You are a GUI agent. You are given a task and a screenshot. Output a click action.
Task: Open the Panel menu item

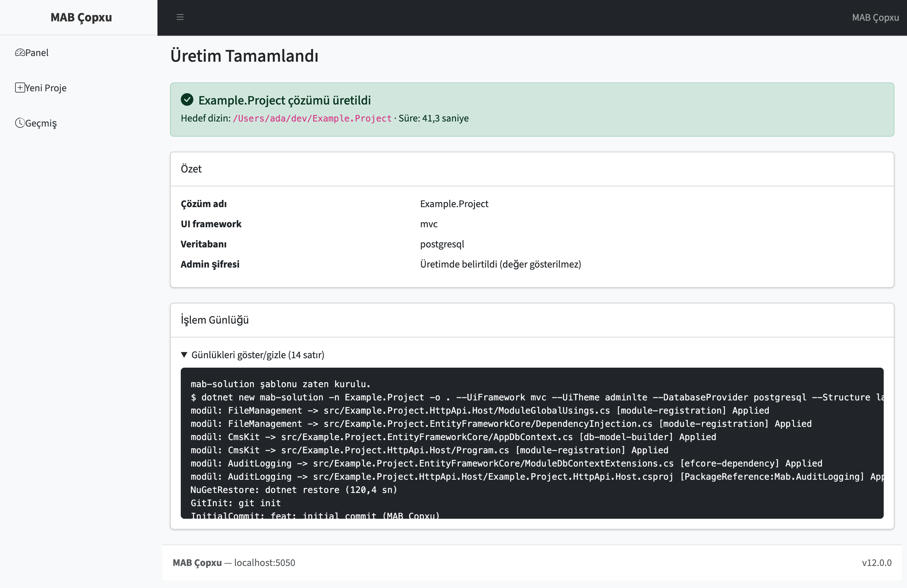pos(32,53)
